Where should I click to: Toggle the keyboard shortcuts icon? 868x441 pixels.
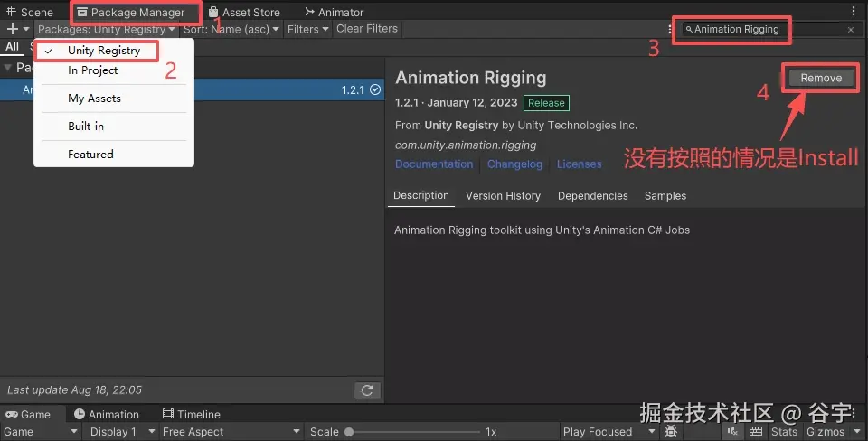[x=756, y=432]
